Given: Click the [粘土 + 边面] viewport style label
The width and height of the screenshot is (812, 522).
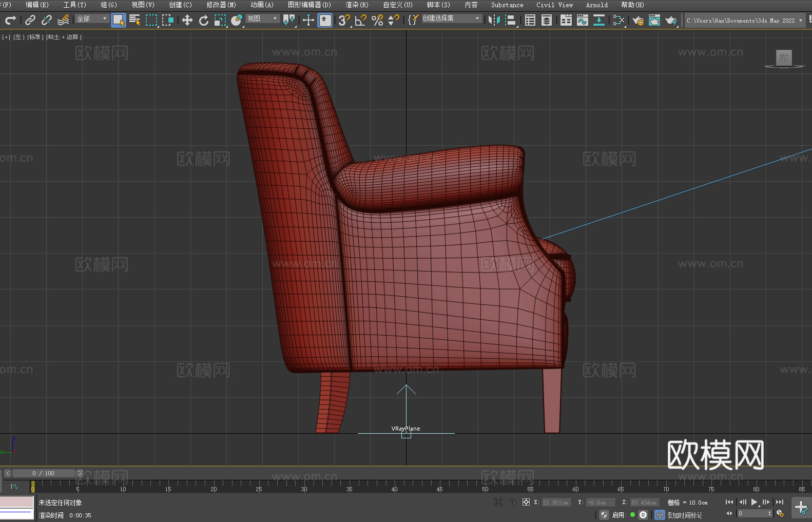Looking at the screenshot, I should pyautogui.click(x=64, y=37).
